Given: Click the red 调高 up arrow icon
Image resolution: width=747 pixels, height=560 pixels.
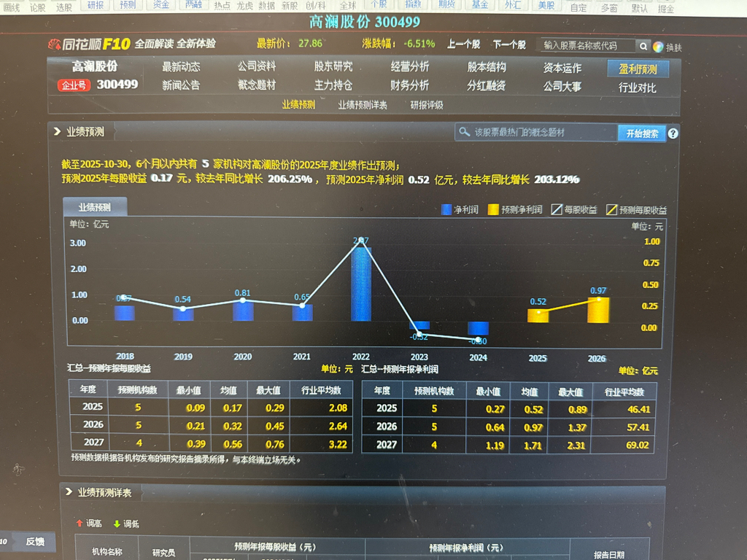Looking at the screenshot, I should [80, 524].
